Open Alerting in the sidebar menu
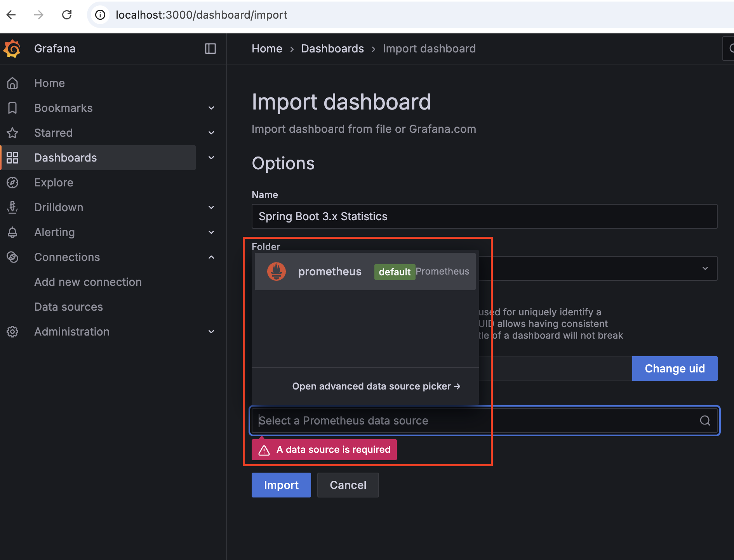The height and width of the screenshot is (560, 734). [54, 232]
